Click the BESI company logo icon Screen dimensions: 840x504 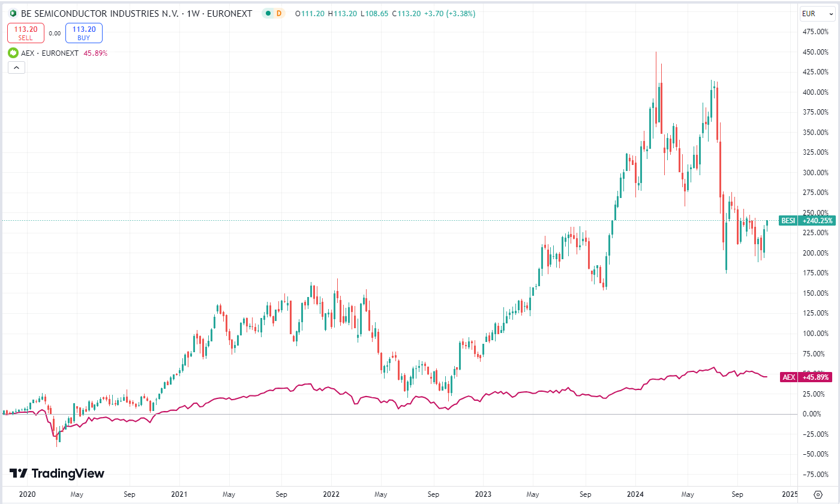click(13, 13)
